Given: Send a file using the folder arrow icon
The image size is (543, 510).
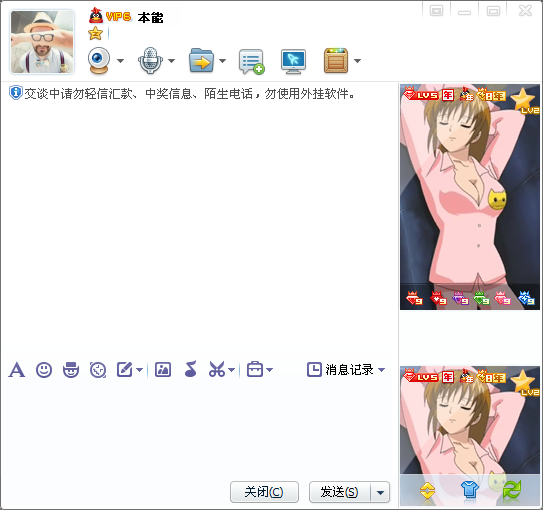Looking at the screenshot, I should [201, 60].
